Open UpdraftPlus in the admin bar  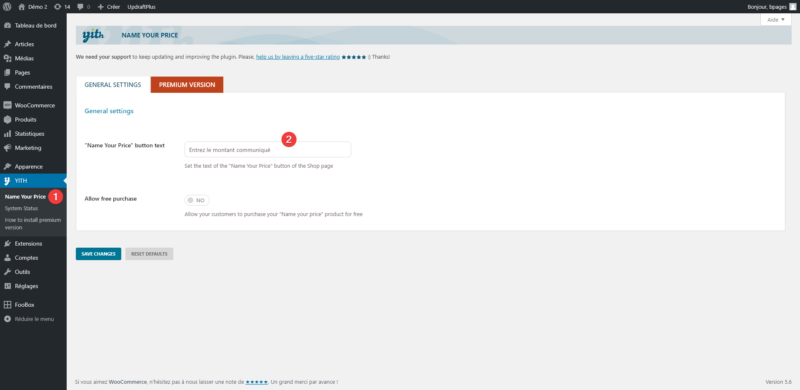[141, 7]
